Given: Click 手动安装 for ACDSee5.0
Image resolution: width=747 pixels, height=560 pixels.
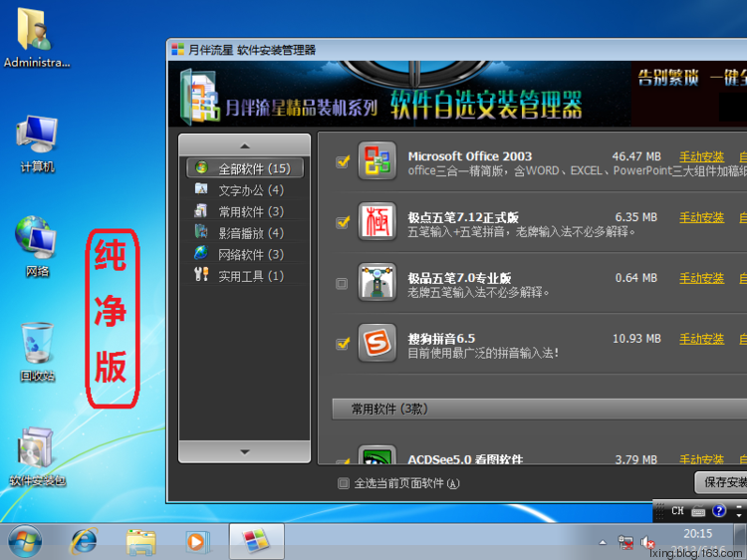Looking at the screenshot, I should click(702, 459).
